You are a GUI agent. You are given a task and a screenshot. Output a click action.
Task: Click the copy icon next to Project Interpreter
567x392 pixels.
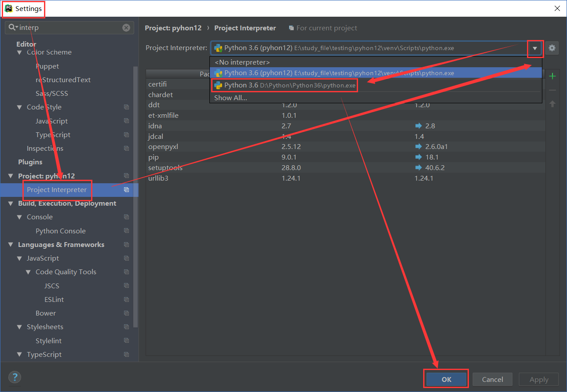[x=126, y=190]
